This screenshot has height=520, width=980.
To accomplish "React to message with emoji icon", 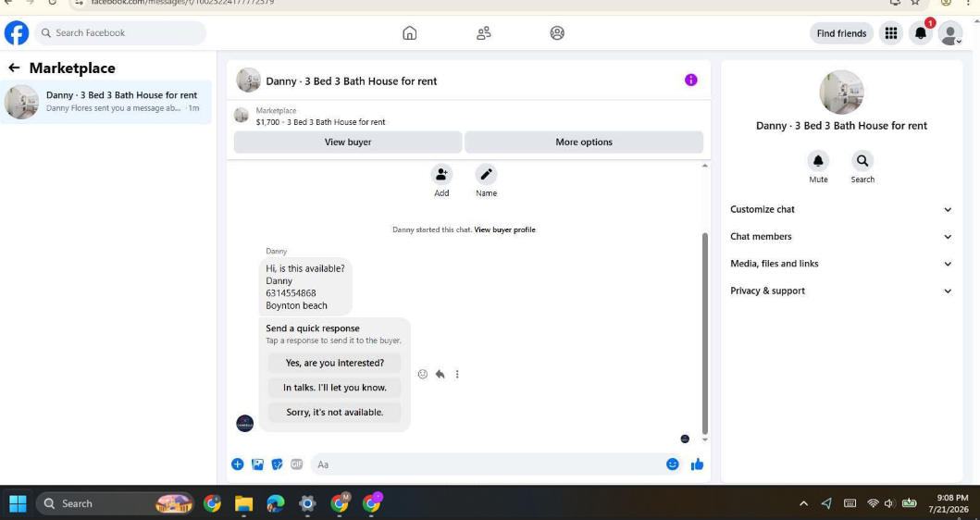I will (x=423, y=374).
